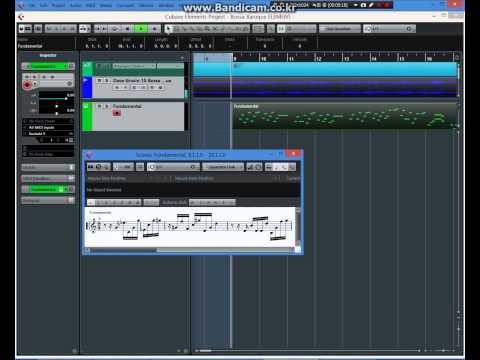
Task: Close the Score editor window
Action: (293, 154)
